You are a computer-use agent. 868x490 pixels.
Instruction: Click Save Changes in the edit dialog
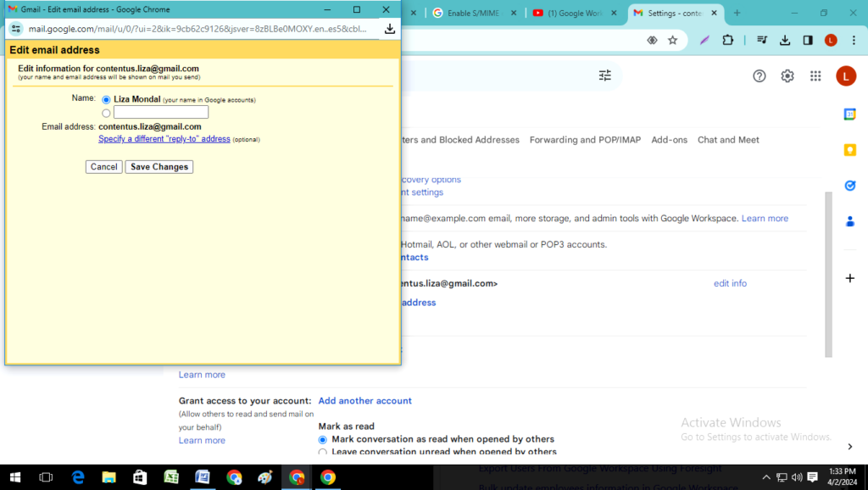(x=159, y=166)
